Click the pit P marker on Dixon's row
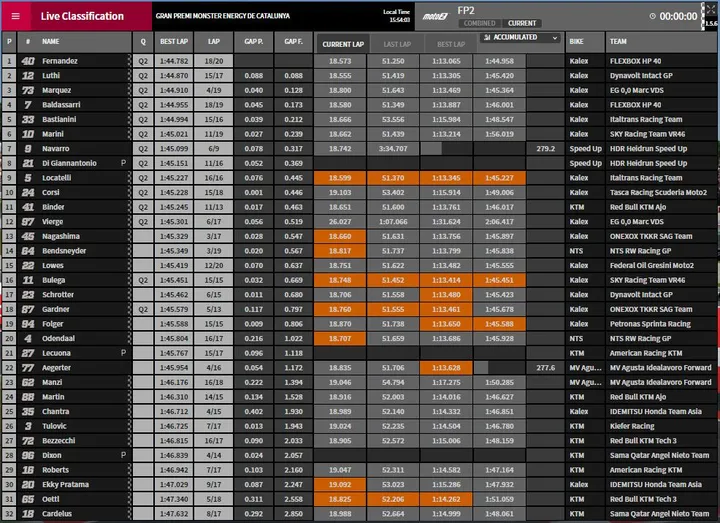 [123, 455]
